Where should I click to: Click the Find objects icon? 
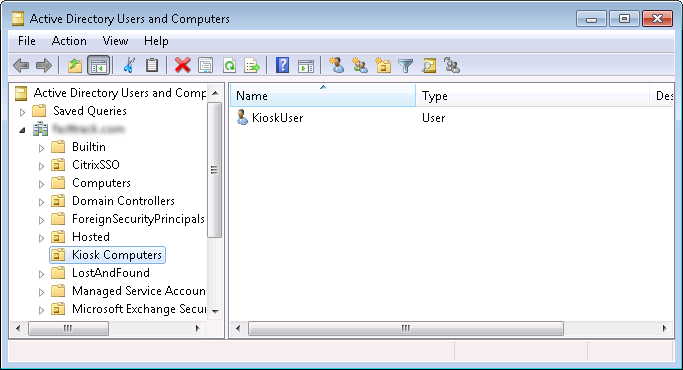(x=429, y=66)
